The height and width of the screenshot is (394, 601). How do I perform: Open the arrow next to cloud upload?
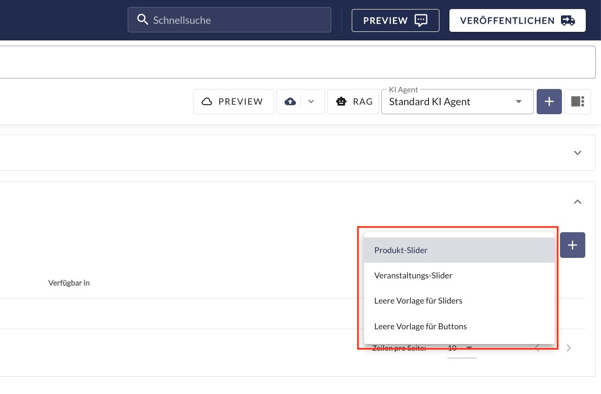click(311, 102)
